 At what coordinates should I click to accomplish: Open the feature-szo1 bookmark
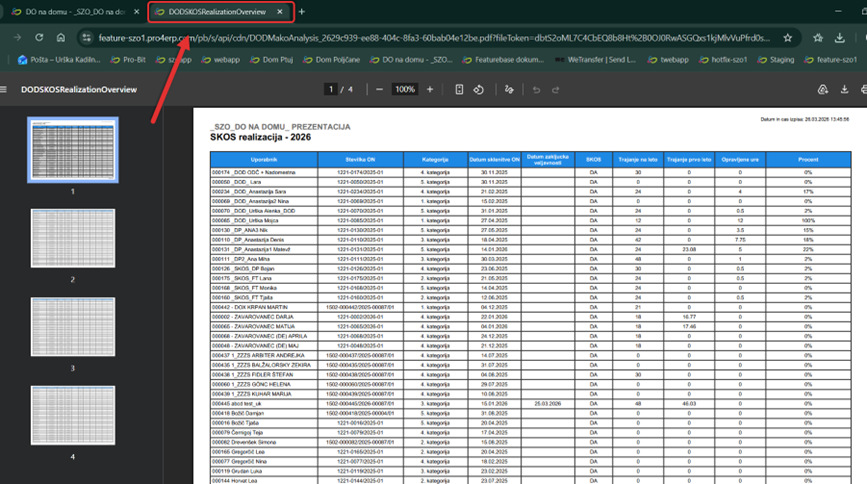pos(831,60)
